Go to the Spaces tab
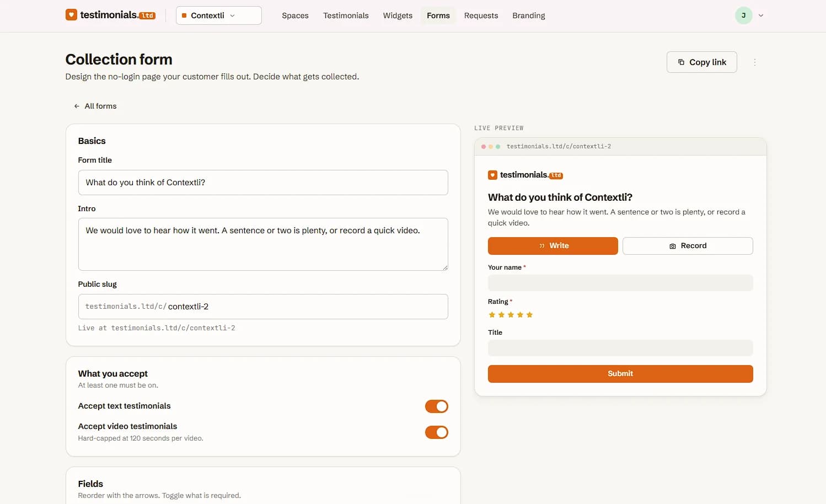This screenshot has height=504, width=826. click(x=295, y=15)
